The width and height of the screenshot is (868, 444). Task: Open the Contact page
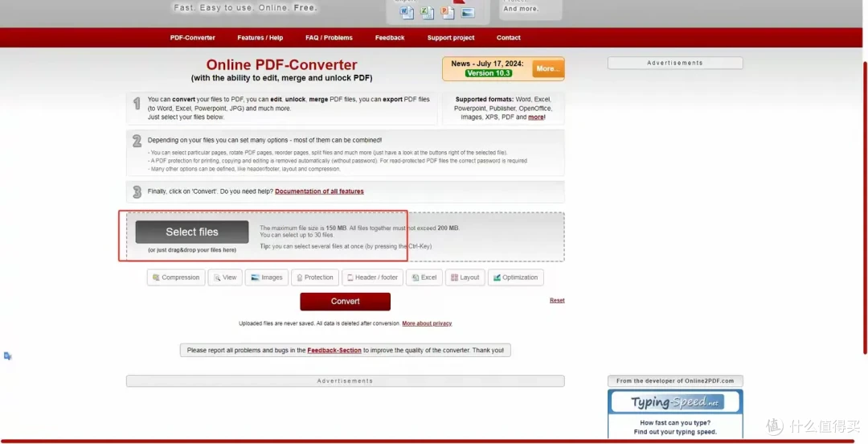508,38
